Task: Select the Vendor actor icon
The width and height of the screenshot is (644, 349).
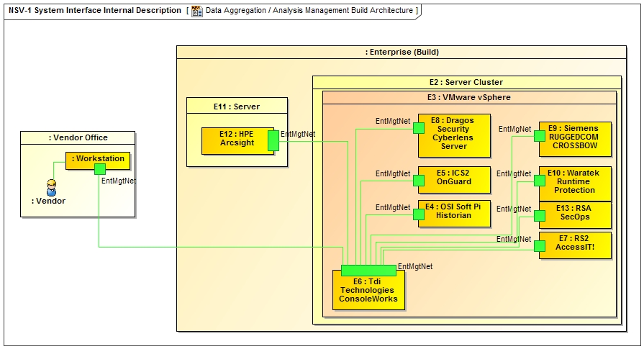Action: coord(51,188)
